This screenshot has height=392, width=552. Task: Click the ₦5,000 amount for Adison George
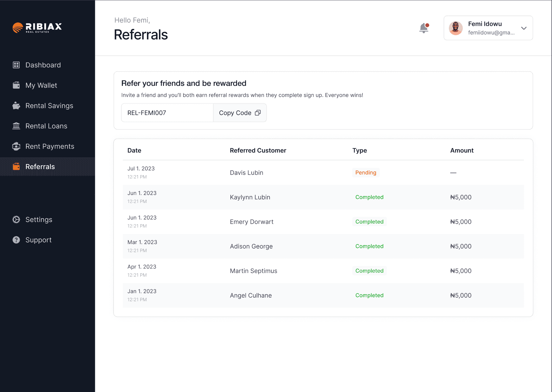tap(461, 246)
